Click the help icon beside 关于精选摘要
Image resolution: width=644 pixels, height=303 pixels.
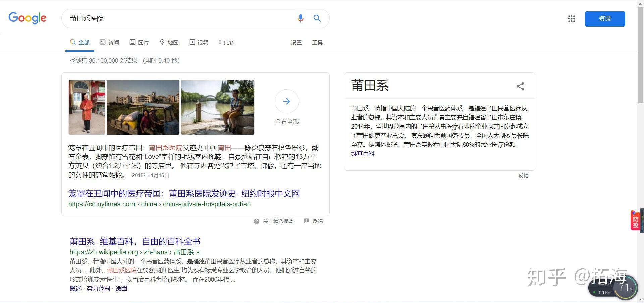click(257, 221)
